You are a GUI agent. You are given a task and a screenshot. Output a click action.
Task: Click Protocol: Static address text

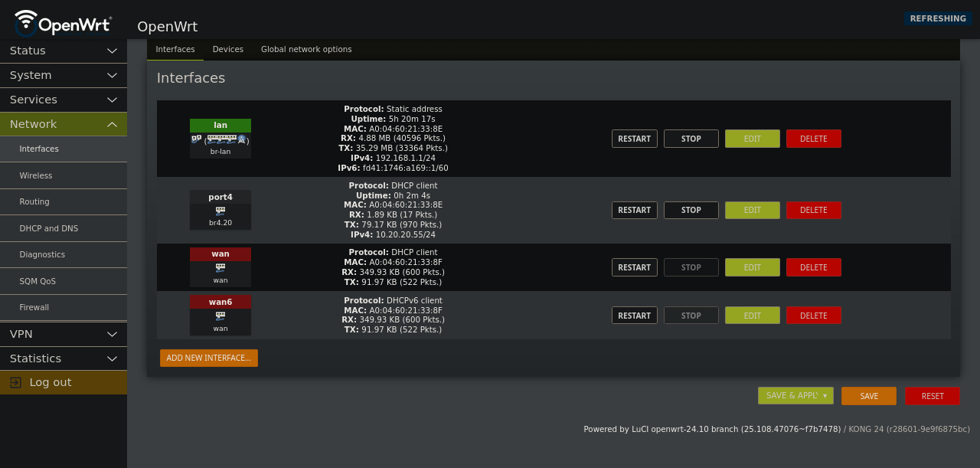point(394,109)
